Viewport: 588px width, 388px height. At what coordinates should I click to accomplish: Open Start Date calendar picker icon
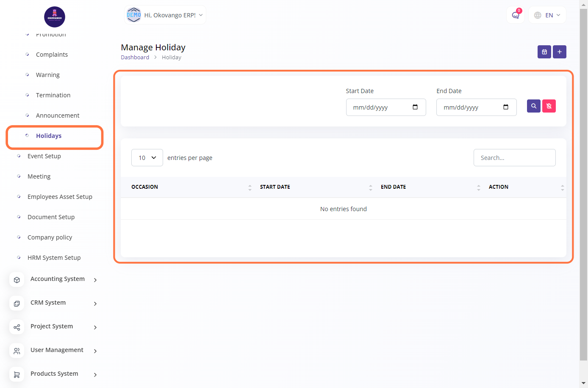(x=415, y=107)
